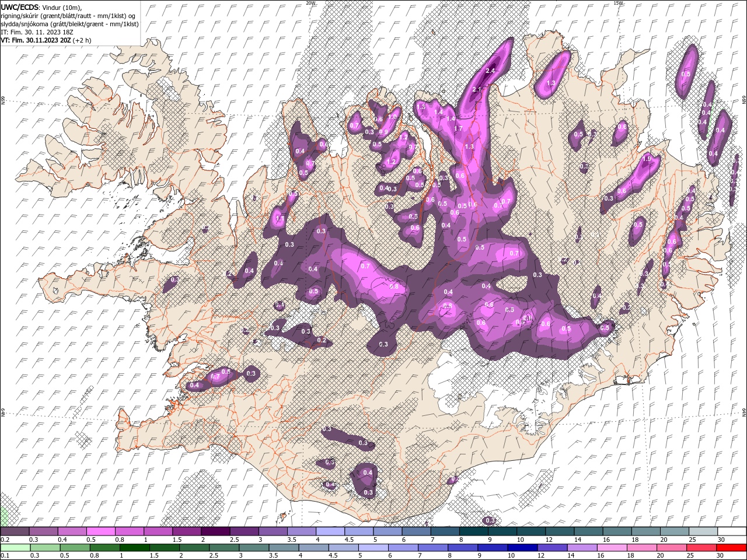Click upper legend swatch between 14 and 16

point(588,531)
